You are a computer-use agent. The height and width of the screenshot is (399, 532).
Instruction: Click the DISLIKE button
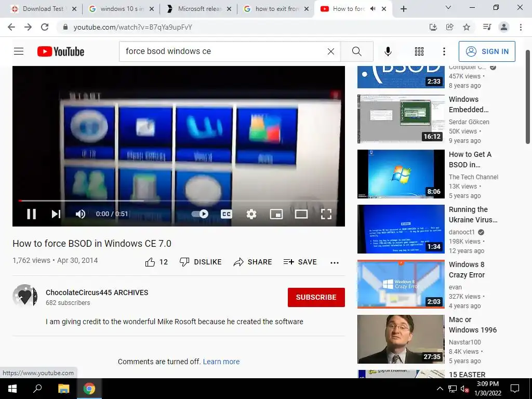(x=201, y=262)
